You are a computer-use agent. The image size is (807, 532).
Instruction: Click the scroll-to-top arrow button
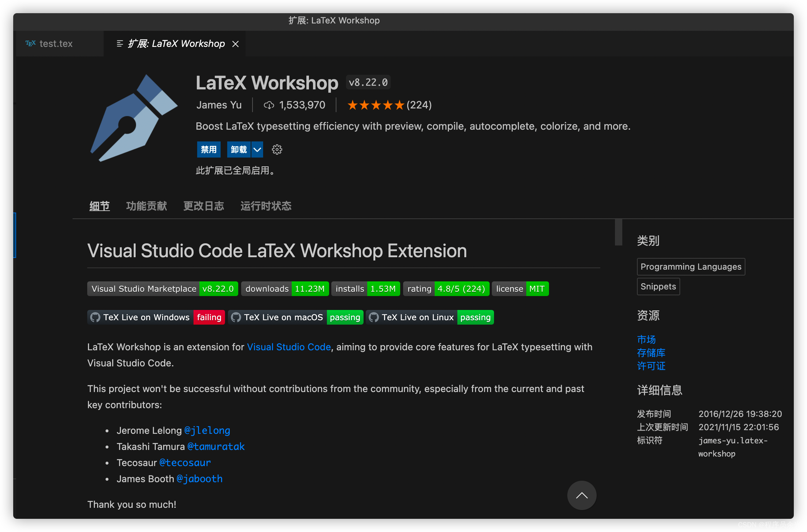(582, 495)
